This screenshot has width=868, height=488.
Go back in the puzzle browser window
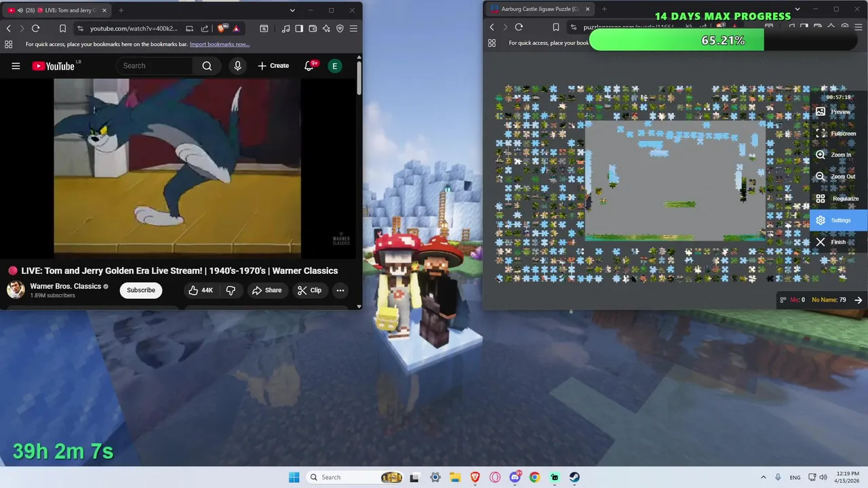tap(492, 27)
